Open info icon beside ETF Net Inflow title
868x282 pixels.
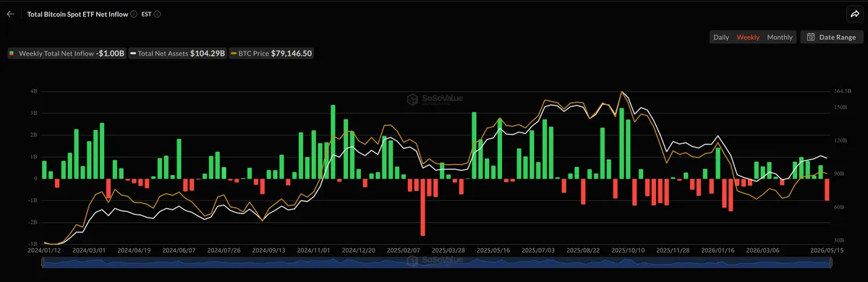point(134,14)
